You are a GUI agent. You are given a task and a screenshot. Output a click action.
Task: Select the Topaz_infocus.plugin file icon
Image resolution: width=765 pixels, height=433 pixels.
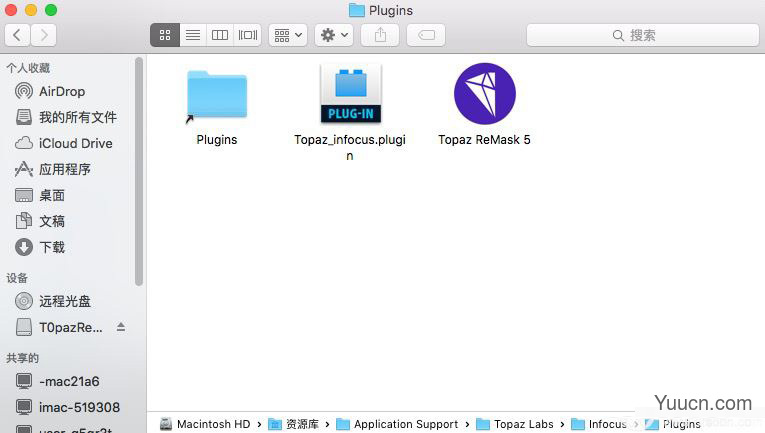click(x=350, y=94)
